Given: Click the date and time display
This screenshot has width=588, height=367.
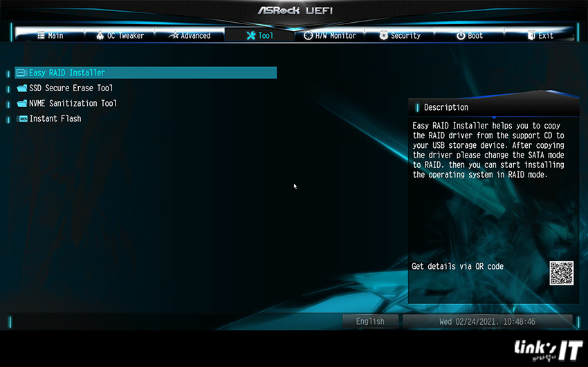Looking at the screenshot, I should click(x=487, y=321).
